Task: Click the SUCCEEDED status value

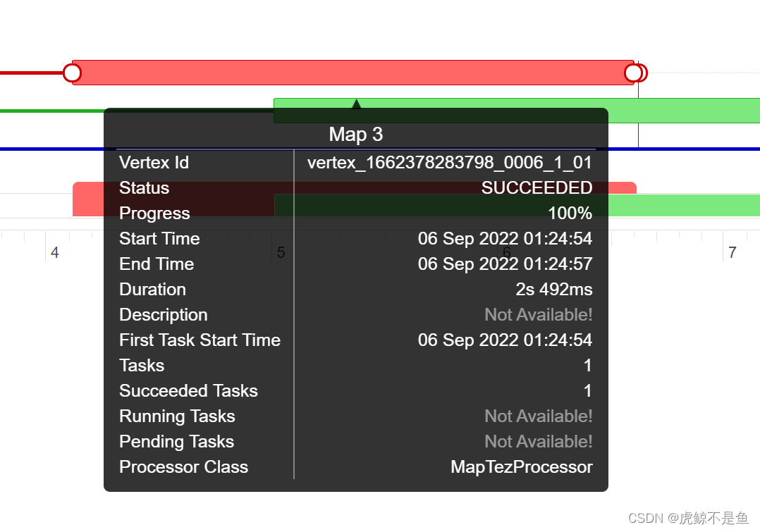Action: [x=537, y=188]
